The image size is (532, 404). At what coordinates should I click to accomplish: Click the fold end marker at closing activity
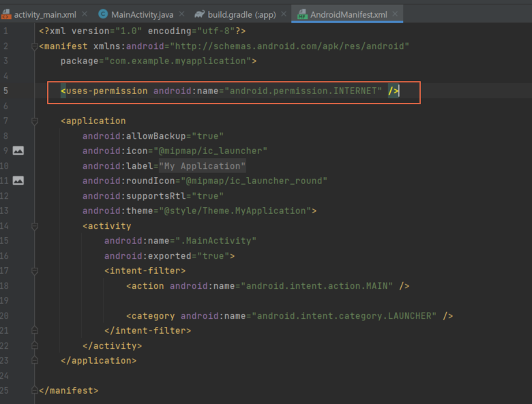pos(34,345)
